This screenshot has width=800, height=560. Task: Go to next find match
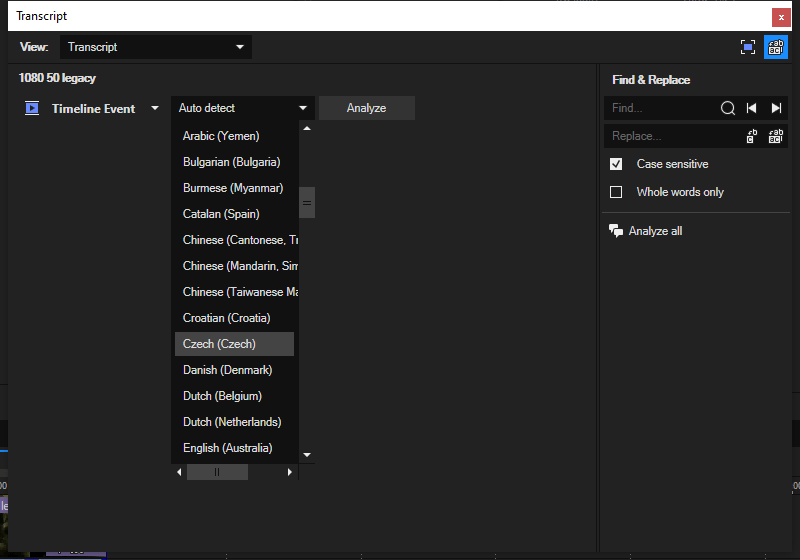point(776,108)
